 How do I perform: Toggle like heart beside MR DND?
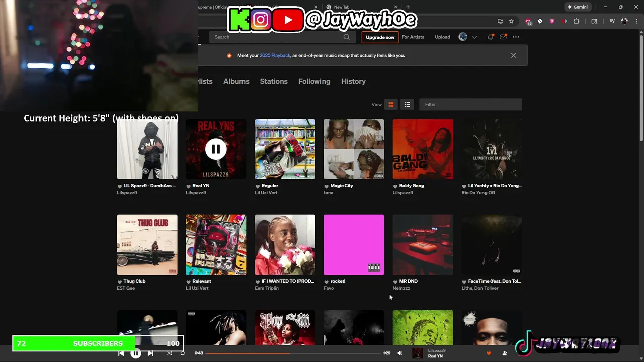click(395, 282)
